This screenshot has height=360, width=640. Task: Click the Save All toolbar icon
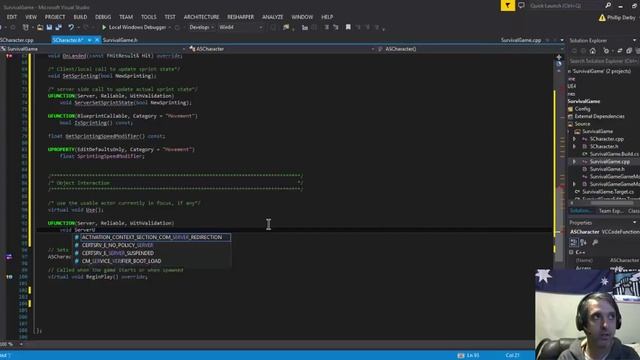coord(58,27)
